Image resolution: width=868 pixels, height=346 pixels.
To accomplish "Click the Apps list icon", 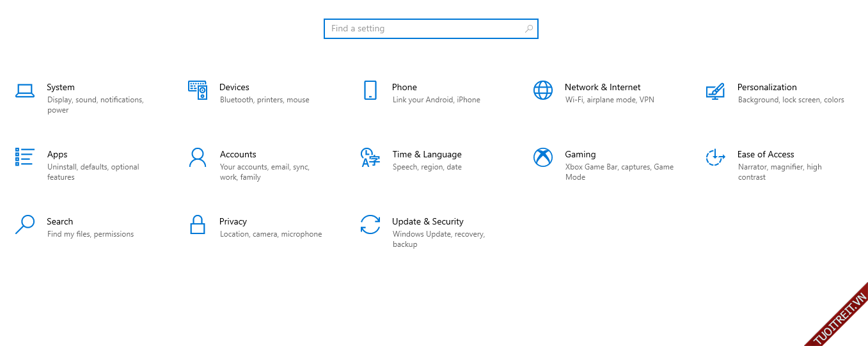I will pyautogui.click(x=24, y=157).
